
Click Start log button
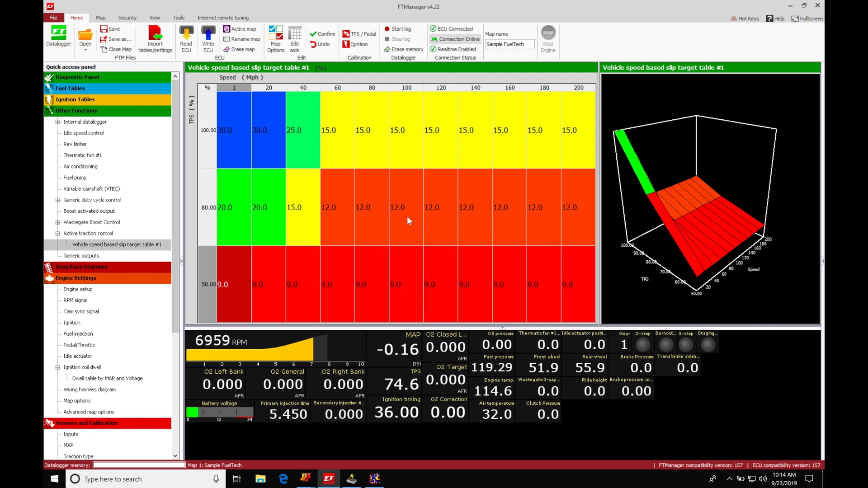click(397, 29)
